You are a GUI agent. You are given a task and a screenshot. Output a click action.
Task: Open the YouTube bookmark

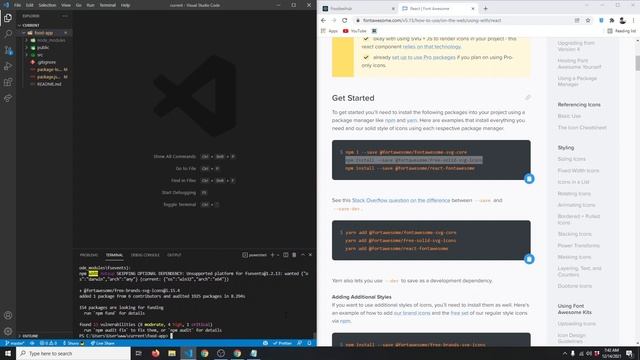coord(354,31)
